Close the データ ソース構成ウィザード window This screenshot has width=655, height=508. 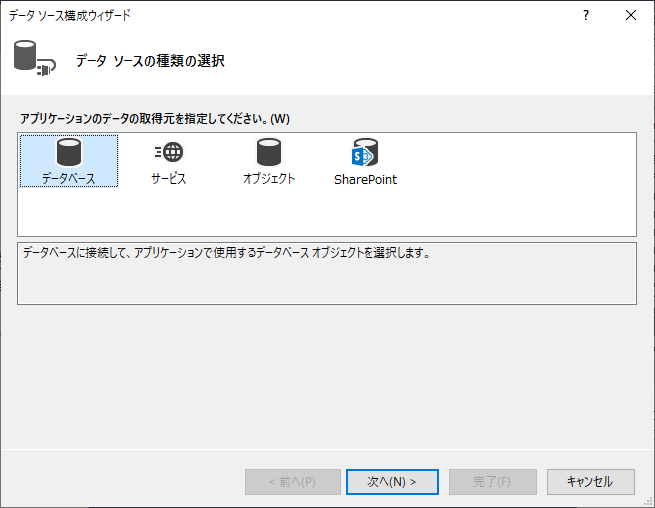tap(630, 15)
